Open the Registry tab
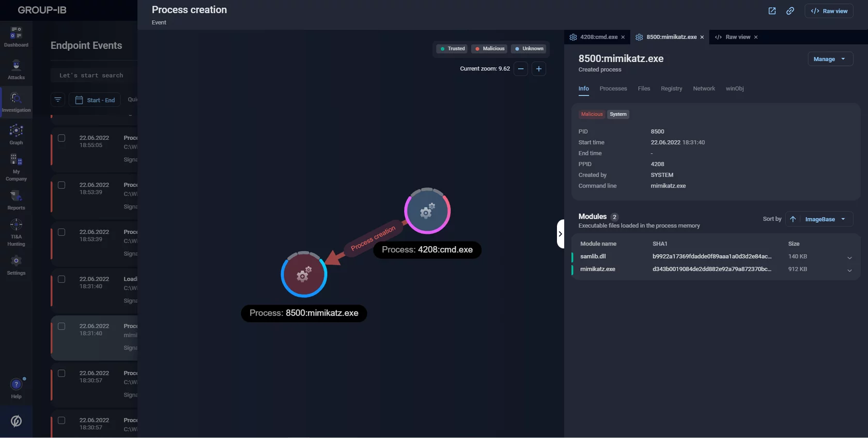The image size is (868, 438). 671,88
